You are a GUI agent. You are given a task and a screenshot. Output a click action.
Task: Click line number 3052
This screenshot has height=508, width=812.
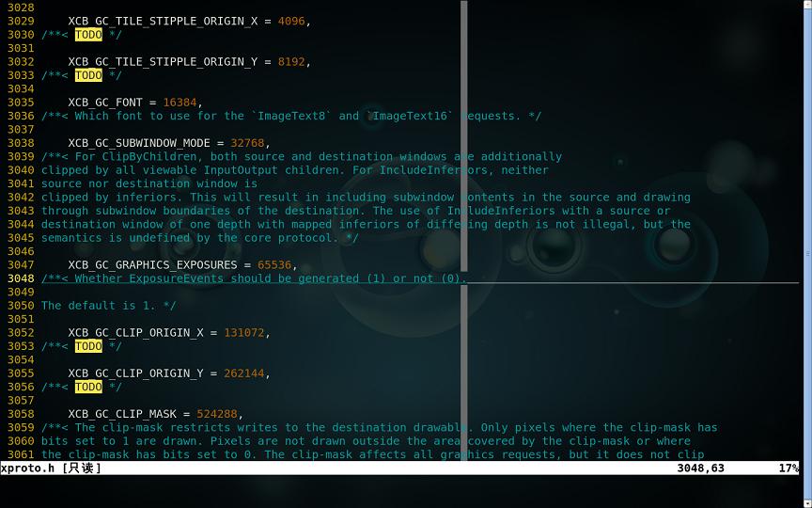[x=21, y=333]
